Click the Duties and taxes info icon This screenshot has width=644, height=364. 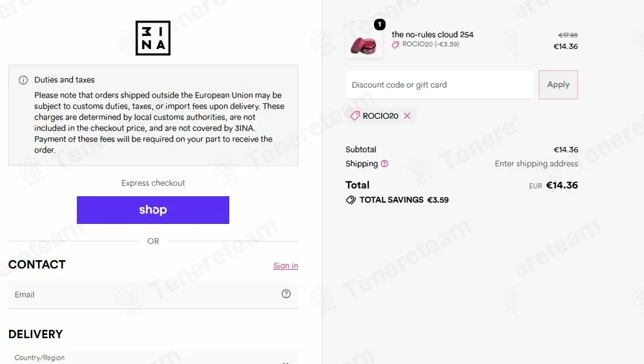(x=23, y=80)
